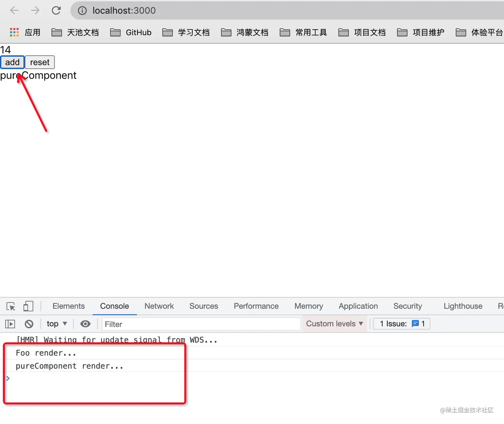The image size is (504, 424).
Task: Open the 常用工具 bookmark folder
Action: 303,32
